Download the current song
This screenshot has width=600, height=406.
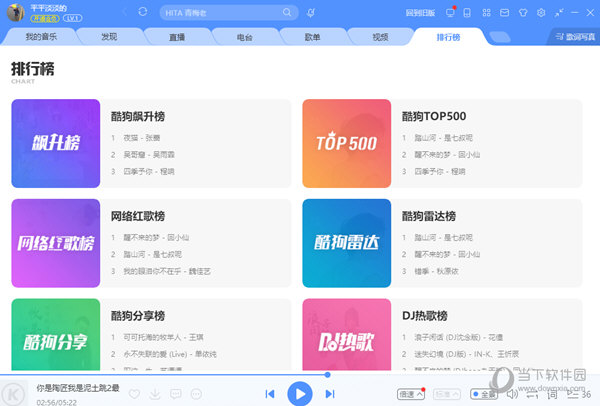click(155, 393)
